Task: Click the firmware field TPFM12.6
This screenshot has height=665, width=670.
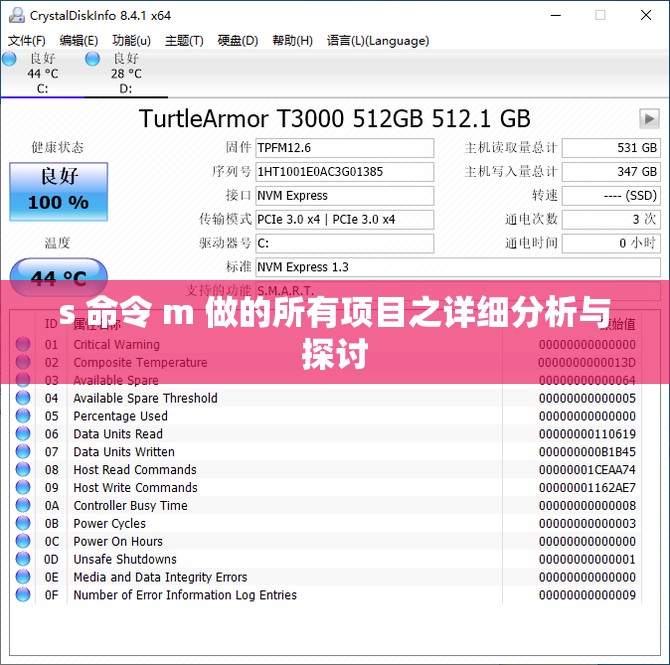Action: (x=344, y=148)
